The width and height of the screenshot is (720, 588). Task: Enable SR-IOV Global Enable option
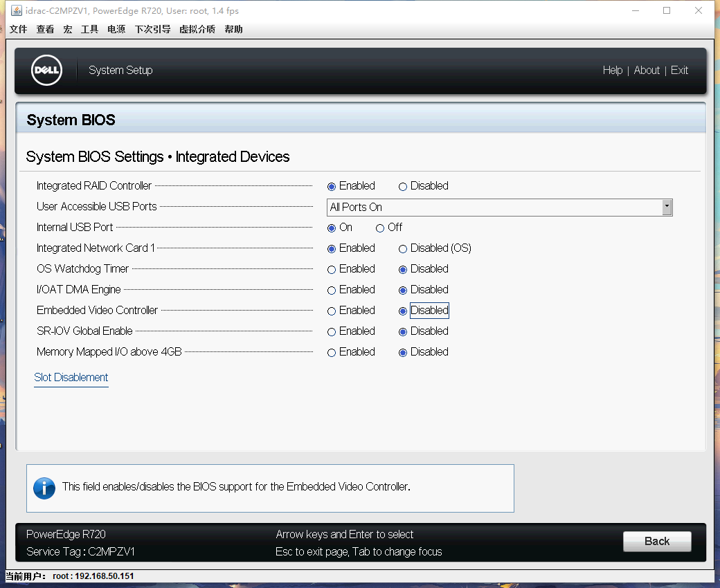pyautogui.click(x=332, y=332)
